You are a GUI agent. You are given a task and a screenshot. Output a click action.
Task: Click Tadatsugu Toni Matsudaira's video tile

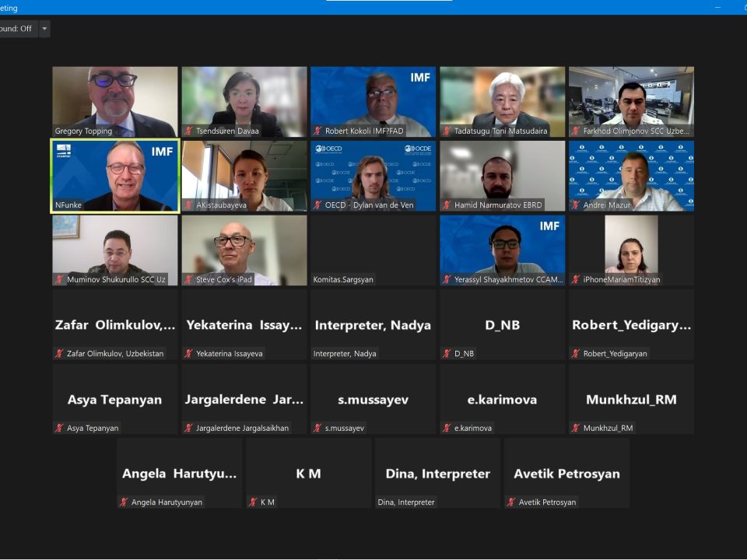click(x=503, y=101)
